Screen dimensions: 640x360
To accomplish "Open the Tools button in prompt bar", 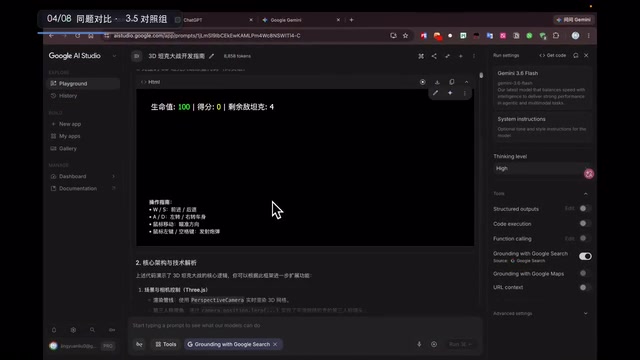I will pyautogui.click(x=166, y=344).
